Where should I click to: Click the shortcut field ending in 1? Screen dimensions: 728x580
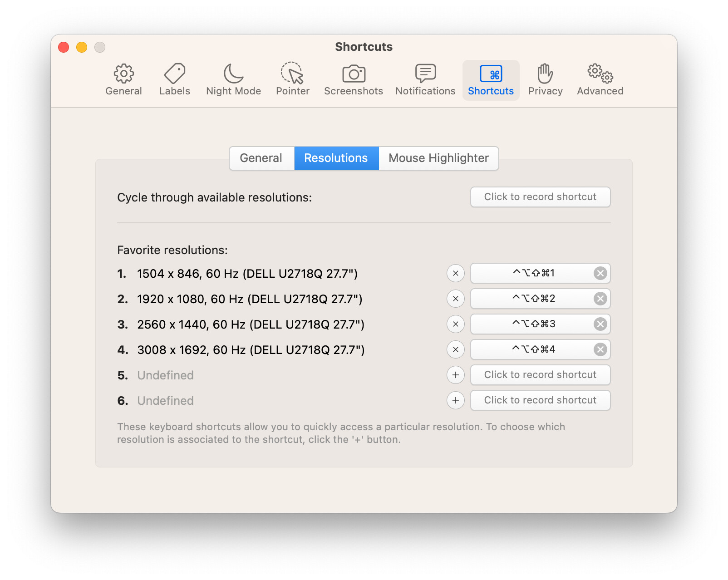533,273
